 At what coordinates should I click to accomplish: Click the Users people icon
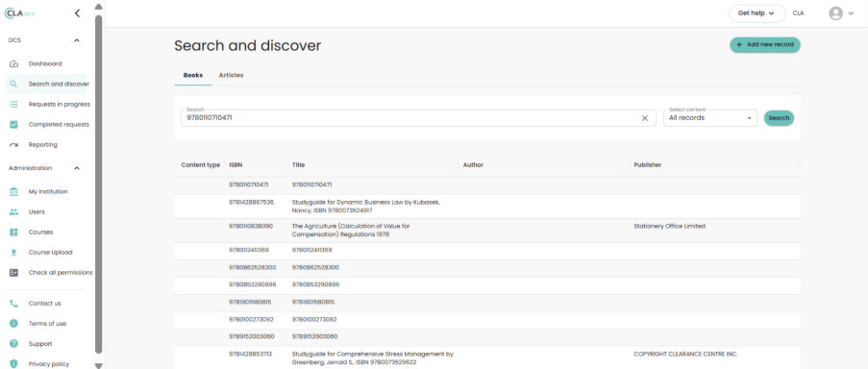point(13,211)
